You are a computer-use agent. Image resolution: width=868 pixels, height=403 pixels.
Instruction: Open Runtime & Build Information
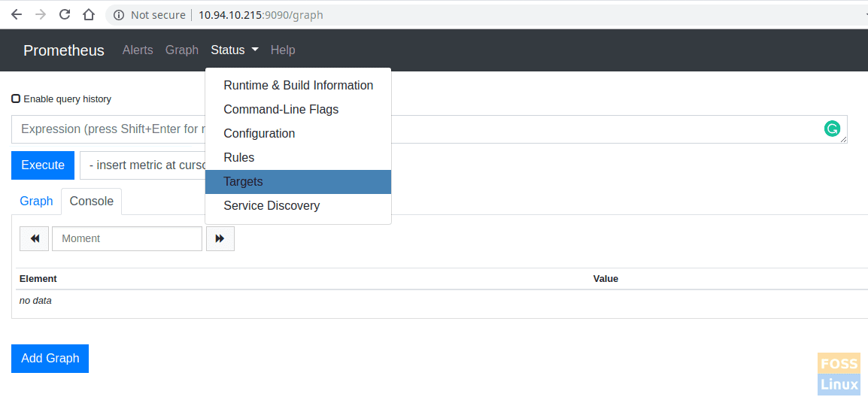pyautogui.click(x=298, y=86)
